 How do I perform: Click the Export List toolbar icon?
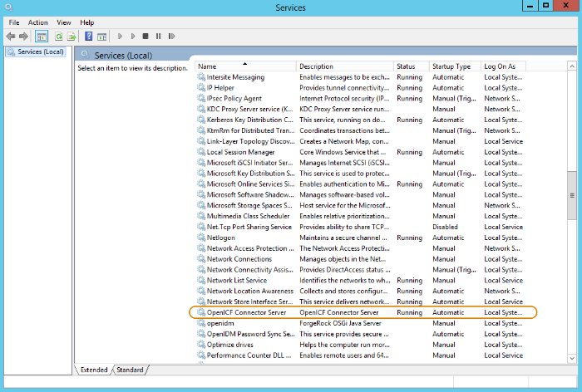point(72,37)
